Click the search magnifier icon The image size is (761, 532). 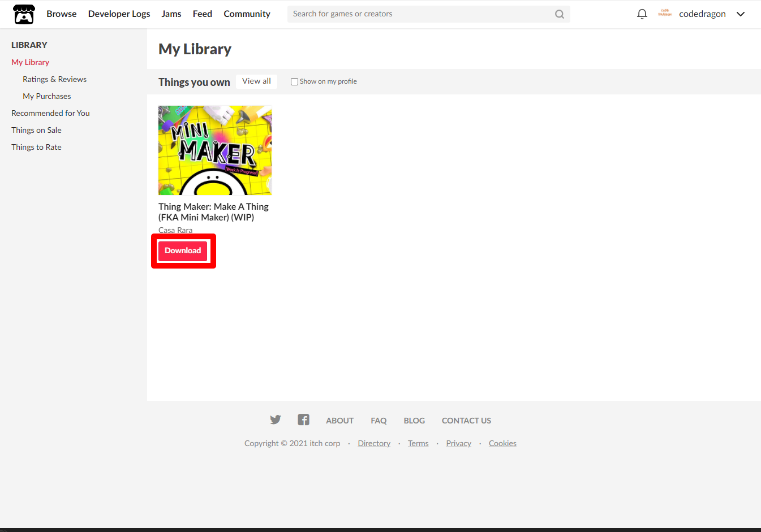click(560, 14)
